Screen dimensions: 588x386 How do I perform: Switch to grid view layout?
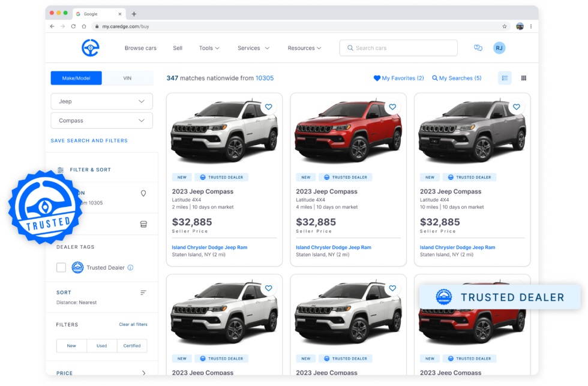pos(523,78)
